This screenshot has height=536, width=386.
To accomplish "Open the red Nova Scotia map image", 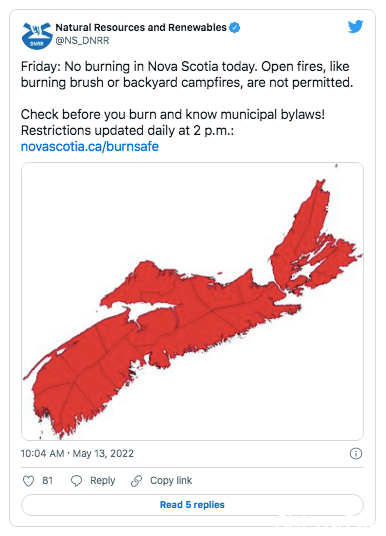I will click(x=192, y=301).
